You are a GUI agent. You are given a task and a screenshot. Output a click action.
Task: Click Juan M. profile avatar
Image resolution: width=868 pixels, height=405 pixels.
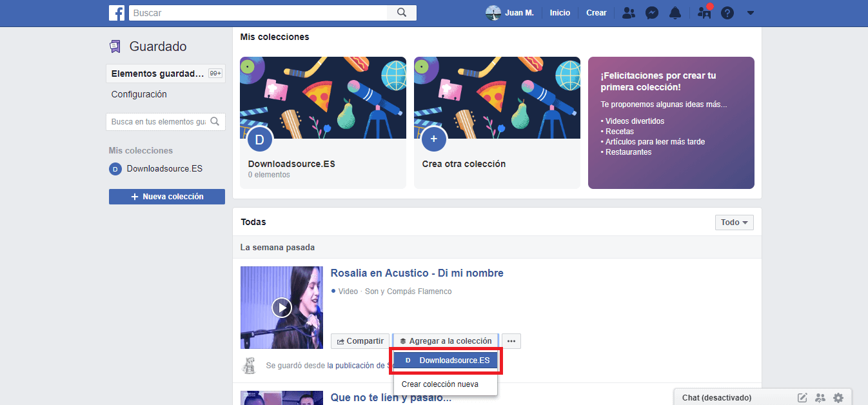coord(493,13)
